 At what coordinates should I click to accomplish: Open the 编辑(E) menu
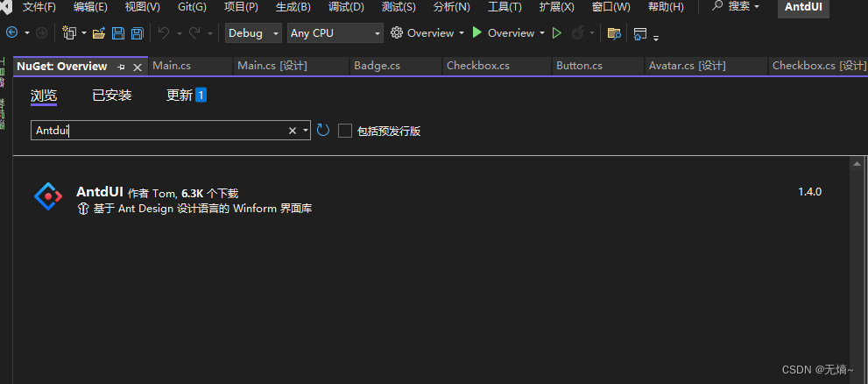pyautogui.click(x=90, y=7)
